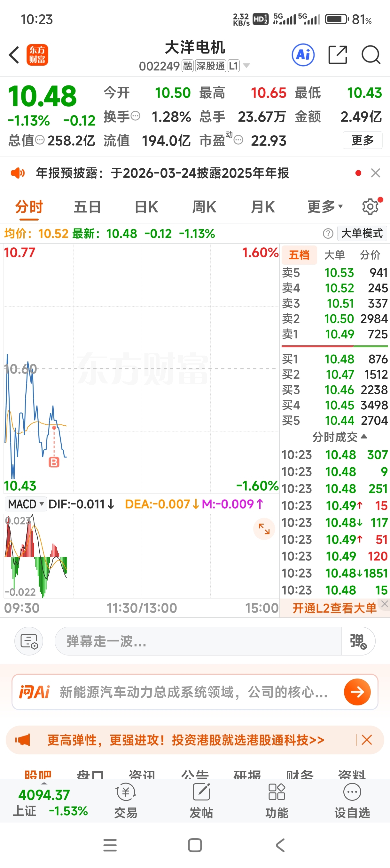390x868 pixels.
Task: Tap 换手 info circle icon
Action: (135, 116)
